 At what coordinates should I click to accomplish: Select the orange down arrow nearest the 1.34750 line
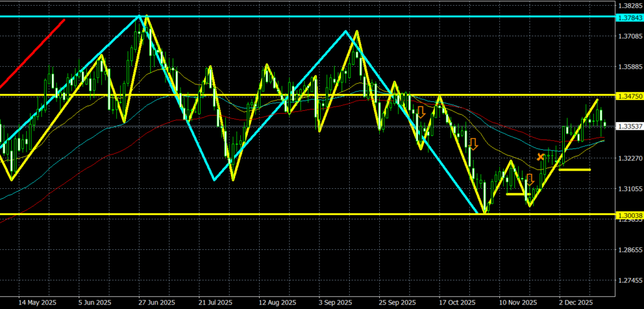tap(421, 112)
